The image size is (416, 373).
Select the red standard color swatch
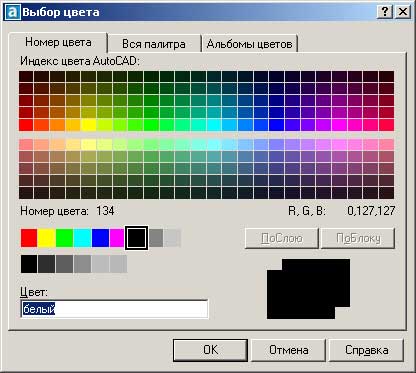29,238
